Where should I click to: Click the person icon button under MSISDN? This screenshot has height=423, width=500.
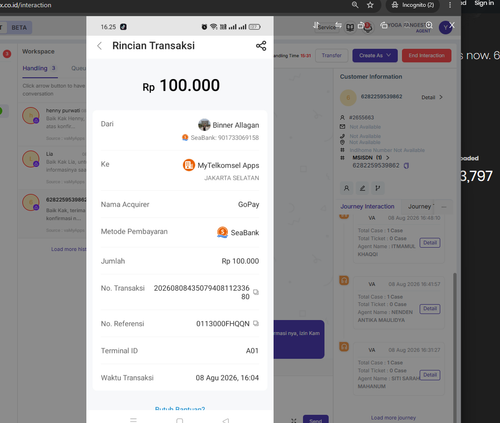pyautogui.click(x=346, y=188)
